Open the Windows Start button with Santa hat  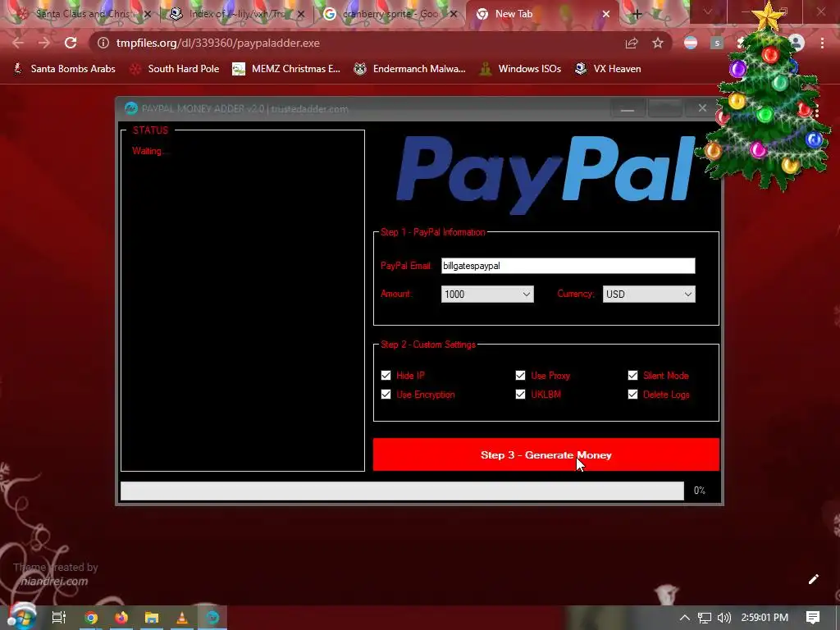[21, 616]
